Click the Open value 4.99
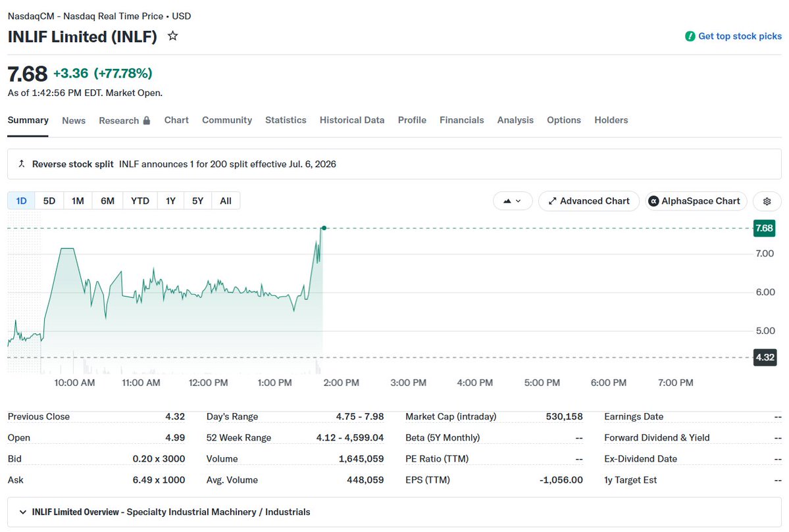 click(175, 437)
